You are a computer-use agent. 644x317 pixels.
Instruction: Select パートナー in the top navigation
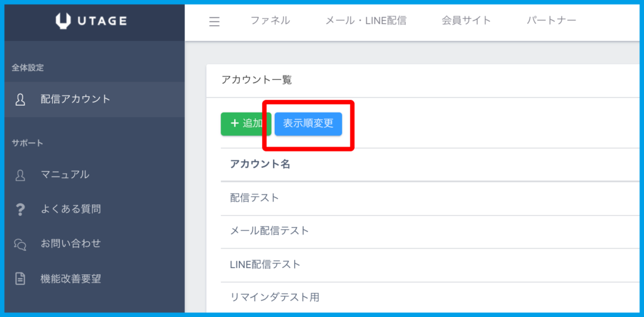tap(551, 21)
